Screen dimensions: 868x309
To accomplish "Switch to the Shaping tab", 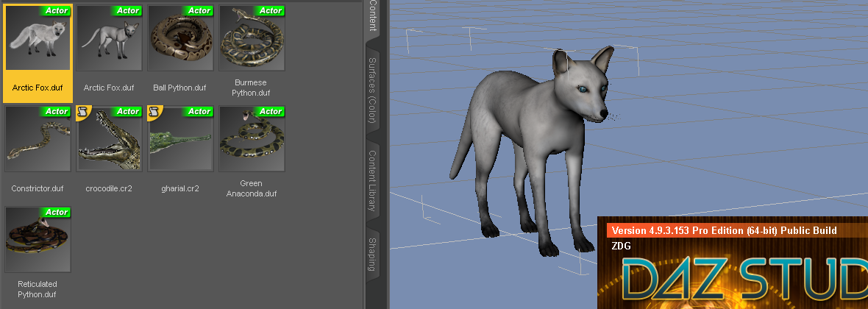I will point(372,255).
